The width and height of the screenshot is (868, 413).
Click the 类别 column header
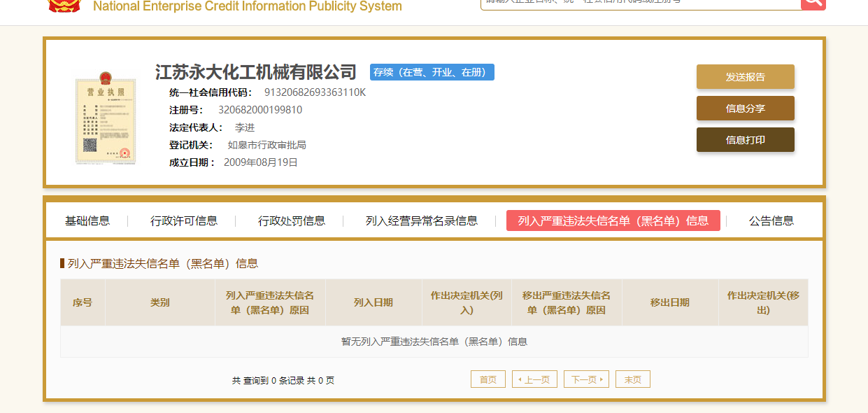(x=160, y=302)
